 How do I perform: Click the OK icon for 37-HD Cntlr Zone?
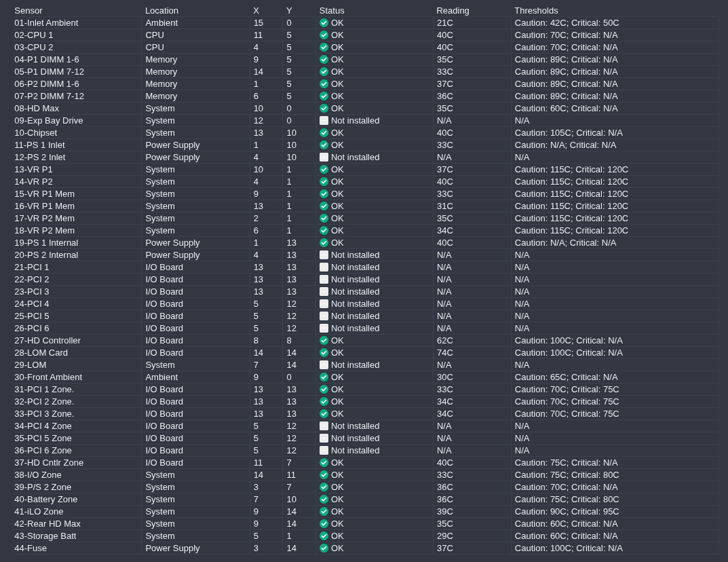point(324,463)
